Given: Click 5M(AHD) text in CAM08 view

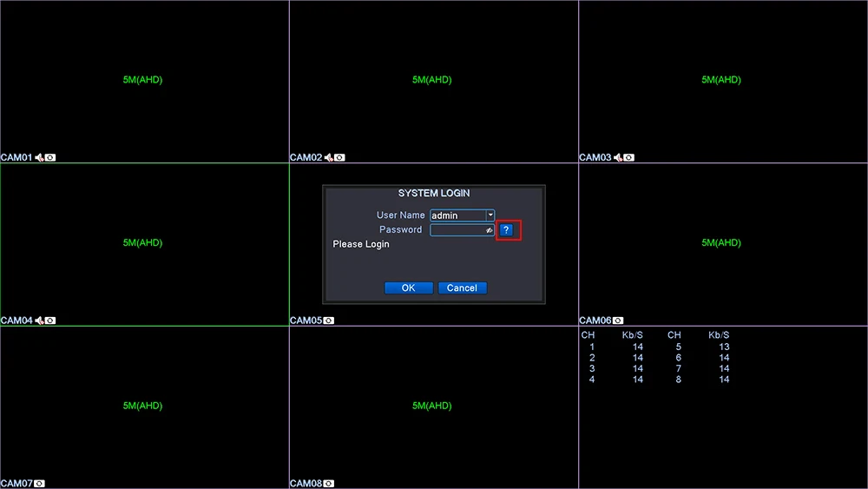Looking at the screenshot, I should click(431, 406).
